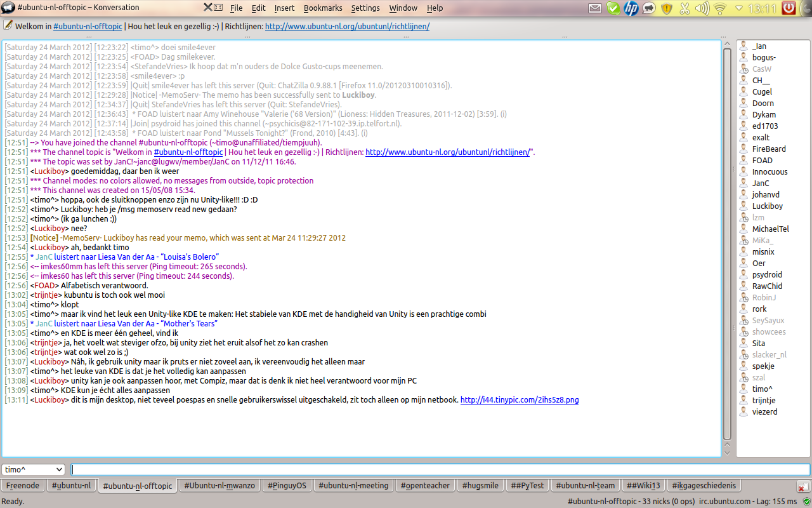812x508 pixels.
Task: Open the File menu
Action: (x=236, y=8)
